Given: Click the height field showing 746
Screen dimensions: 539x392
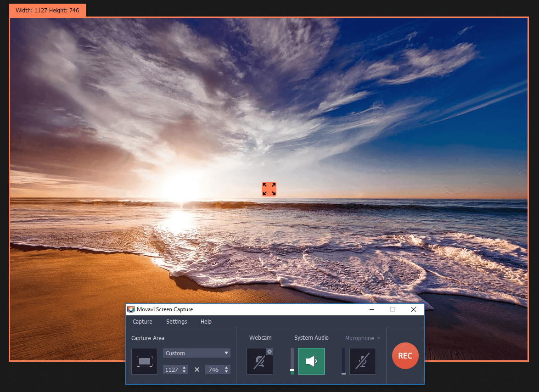Looking at the screenshot, I should 214,370.
